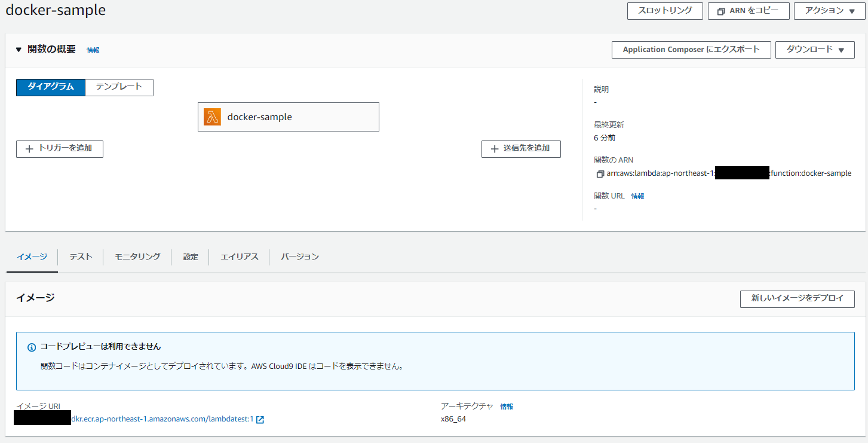The width and height of the screenshot is (868, 443).
Task: Switch to the ダイアグラム view
Action: pyautogui.click(x=51, y=87)
